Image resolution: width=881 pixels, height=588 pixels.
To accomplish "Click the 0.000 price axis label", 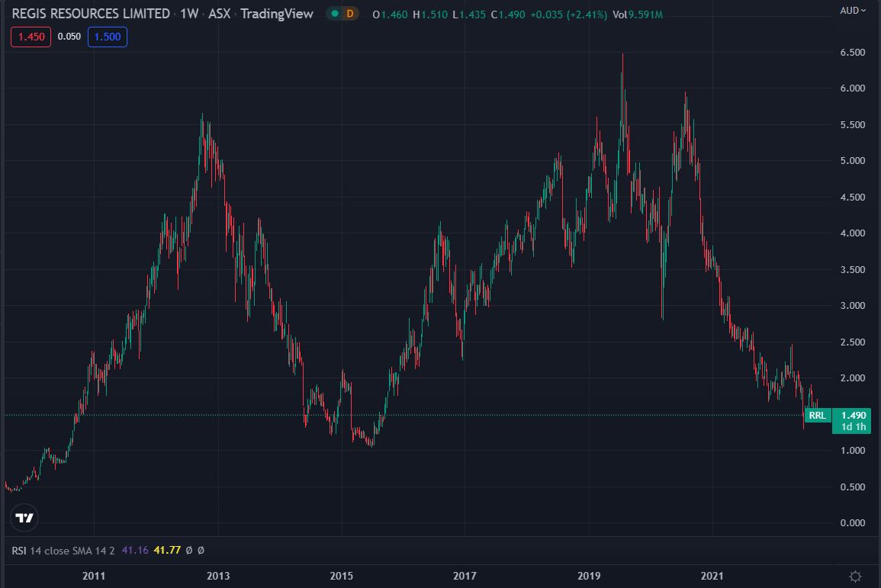I will click(852, 523).
